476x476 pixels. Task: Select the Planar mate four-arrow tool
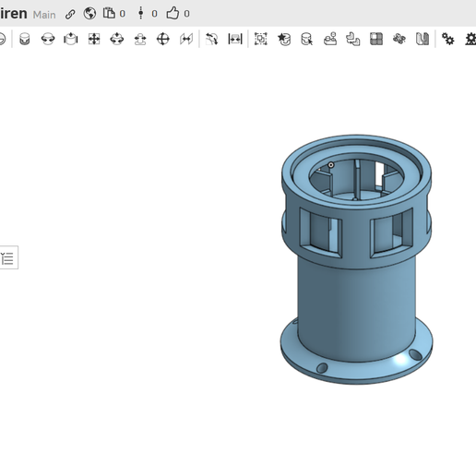[x=94, y=40]
